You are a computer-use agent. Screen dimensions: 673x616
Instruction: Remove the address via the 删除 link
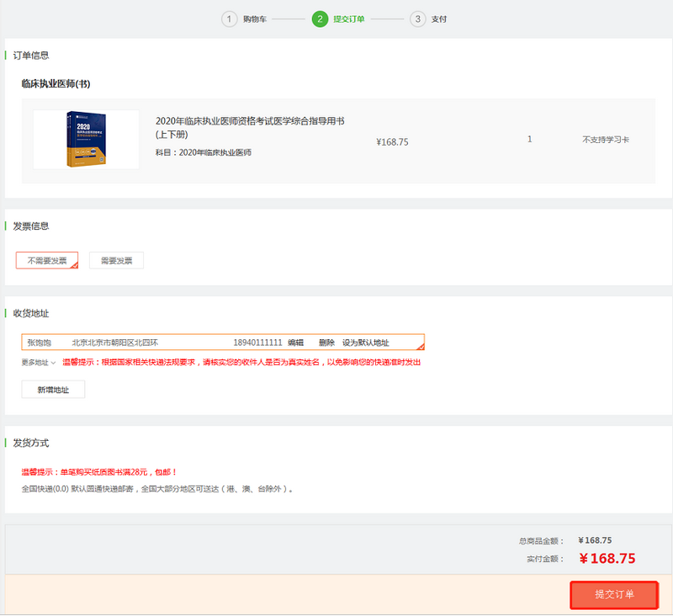coord(326,343)
